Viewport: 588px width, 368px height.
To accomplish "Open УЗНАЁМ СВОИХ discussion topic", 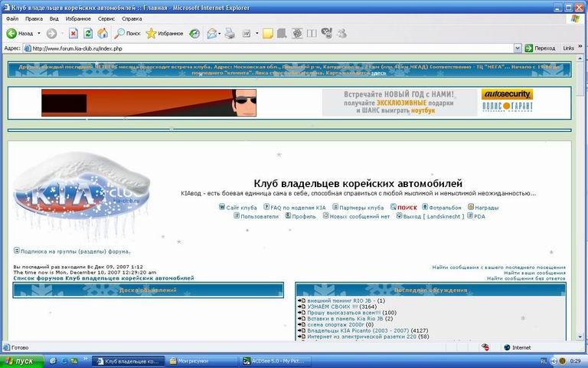I will tap(332, 307).
